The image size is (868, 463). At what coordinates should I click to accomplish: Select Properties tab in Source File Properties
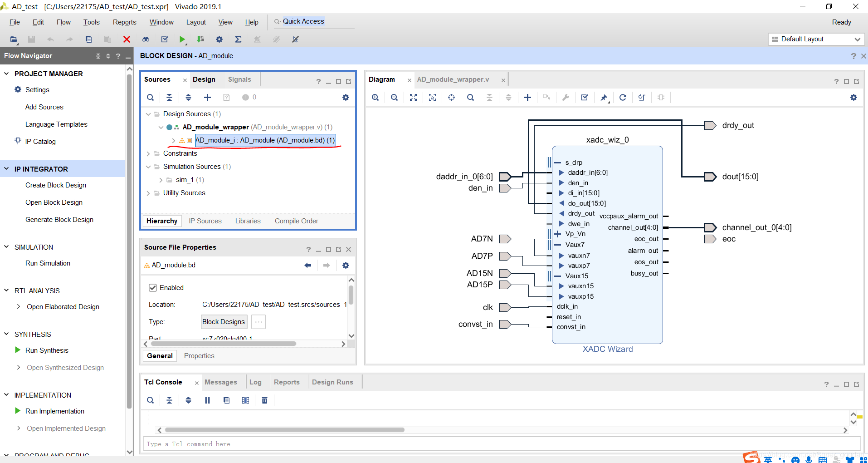point(199,355)
